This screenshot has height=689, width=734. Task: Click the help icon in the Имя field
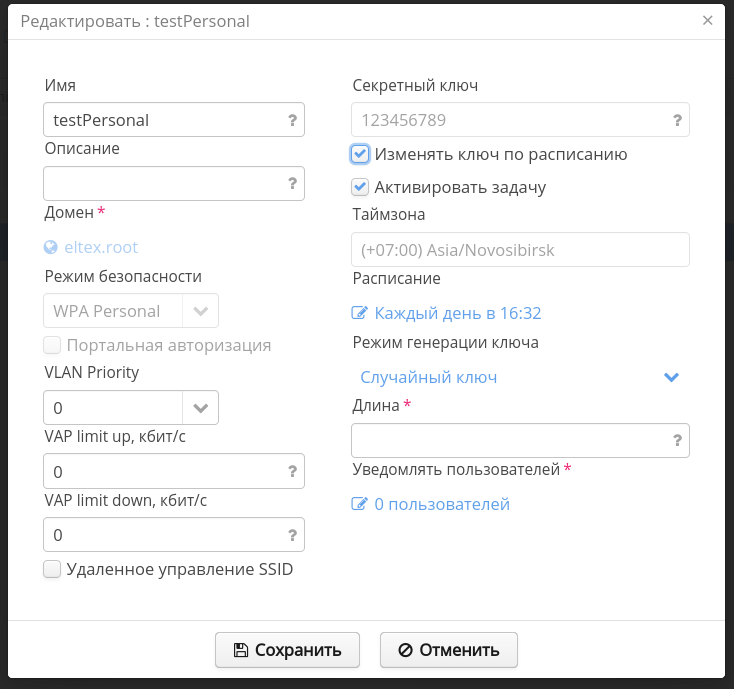point(292,120)
